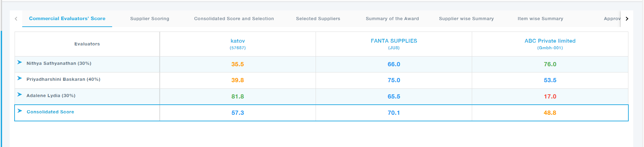Go to the Selected Suppliers tab

318,19
